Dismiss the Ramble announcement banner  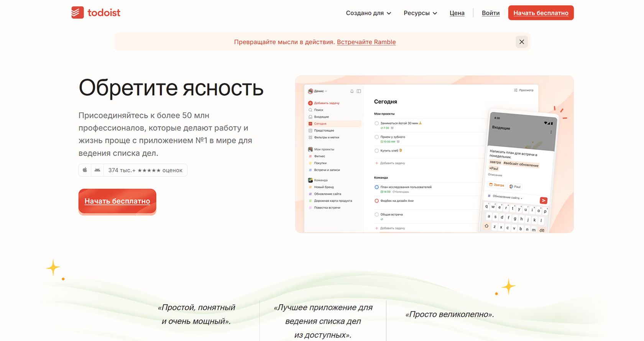pos(521,42)
